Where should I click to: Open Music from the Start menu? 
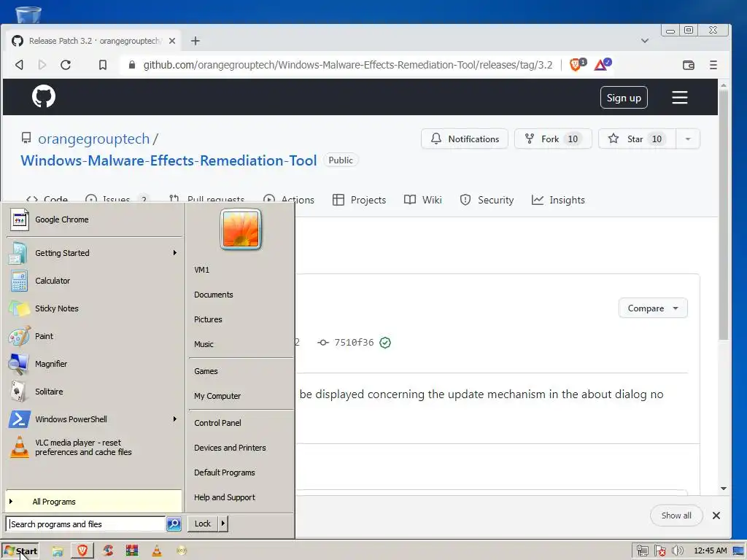[204, 344]
